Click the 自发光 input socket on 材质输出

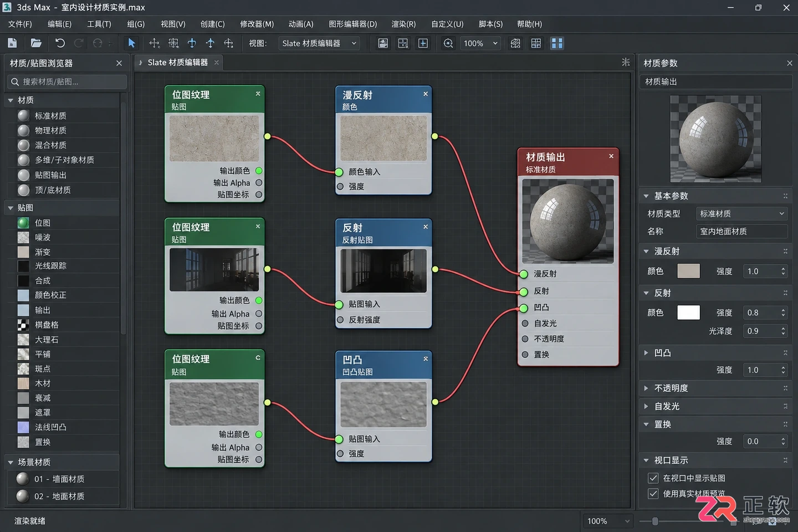click(x=525, y=323)
